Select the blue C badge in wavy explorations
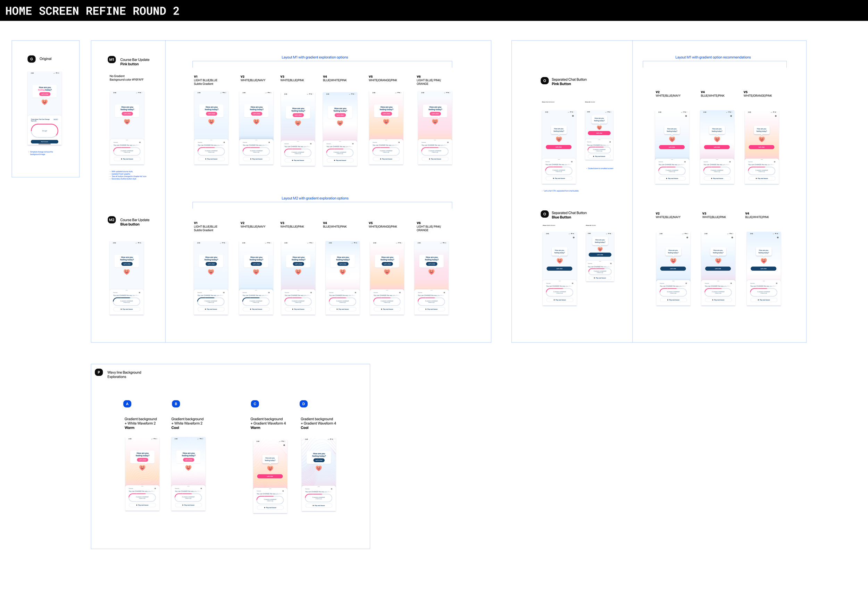 255,404
